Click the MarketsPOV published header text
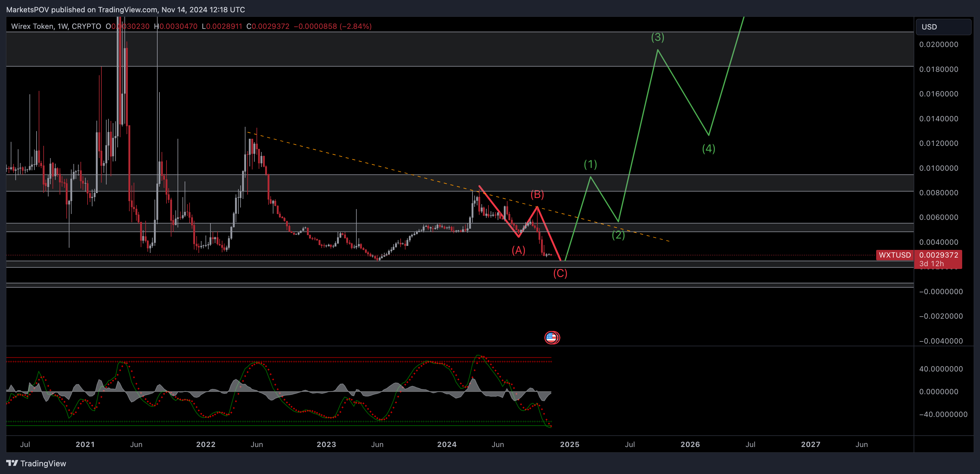Screen dimensions: 980x474 point(126,10)
